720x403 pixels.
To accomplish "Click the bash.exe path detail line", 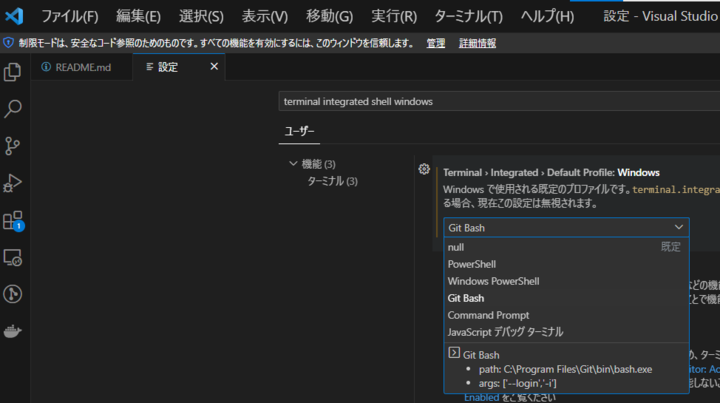I will pyautogui.click(x=565, y=369).
